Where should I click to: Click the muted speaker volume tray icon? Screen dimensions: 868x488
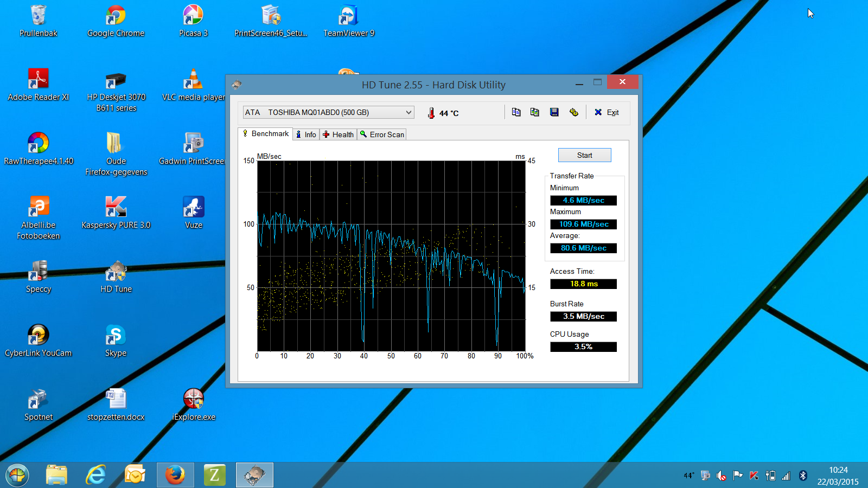pos(721,476)
